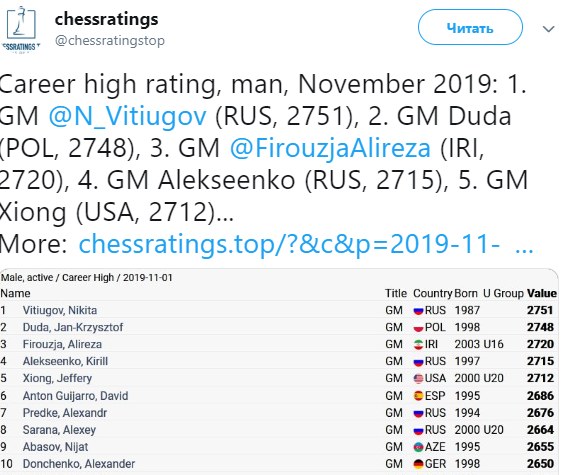
Task: Open the chessratings profile avatar
Action: (x=21, y=29)
